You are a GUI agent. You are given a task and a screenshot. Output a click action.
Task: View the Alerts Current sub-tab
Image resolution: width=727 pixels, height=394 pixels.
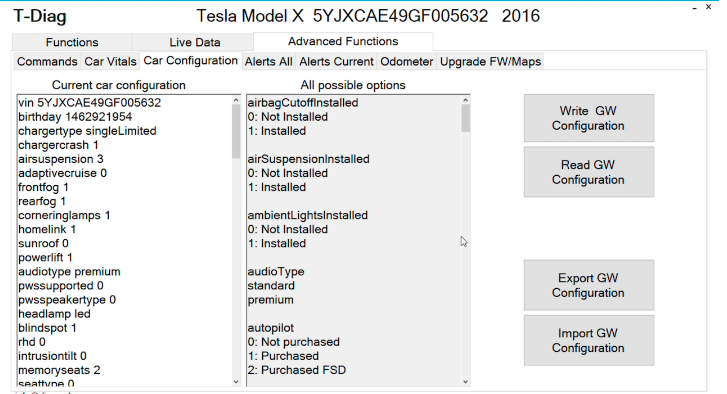coord(336,62)
